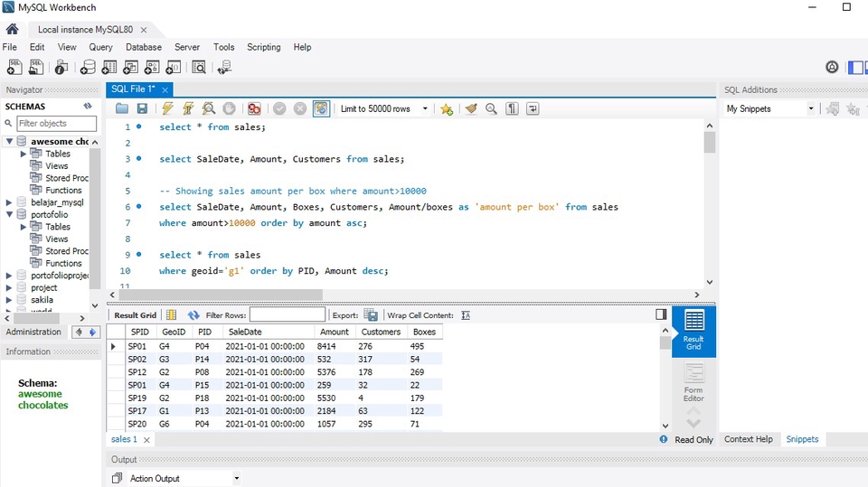Rollback transaction icon
The height and width of the screenshot is (487, 868).
coord(300,108)
